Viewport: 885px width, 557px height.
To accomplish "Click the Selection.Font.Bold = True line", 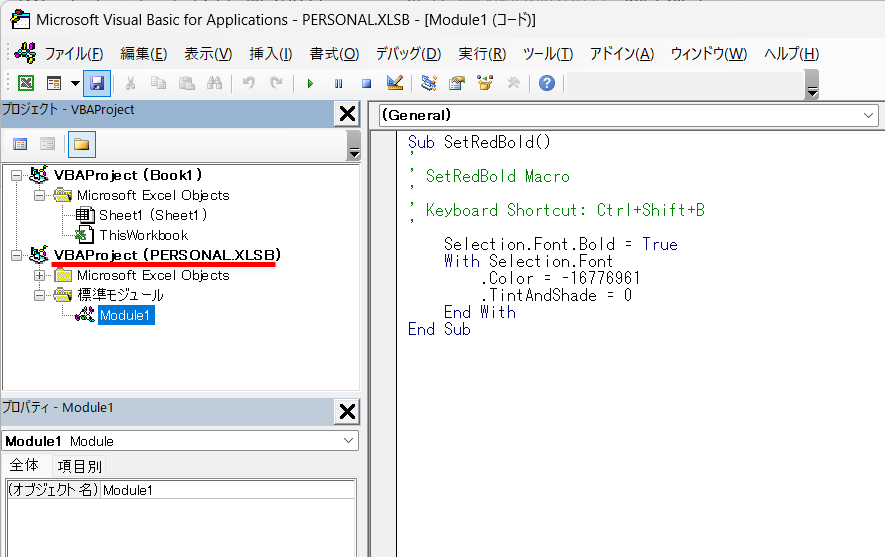I will [560, 244].
